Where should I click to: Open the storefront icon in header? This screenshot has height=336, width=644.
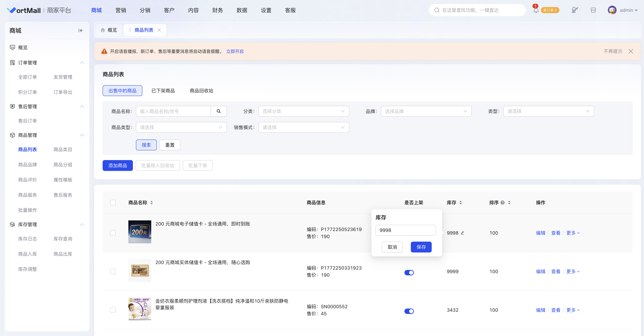(x=593, y=10)
